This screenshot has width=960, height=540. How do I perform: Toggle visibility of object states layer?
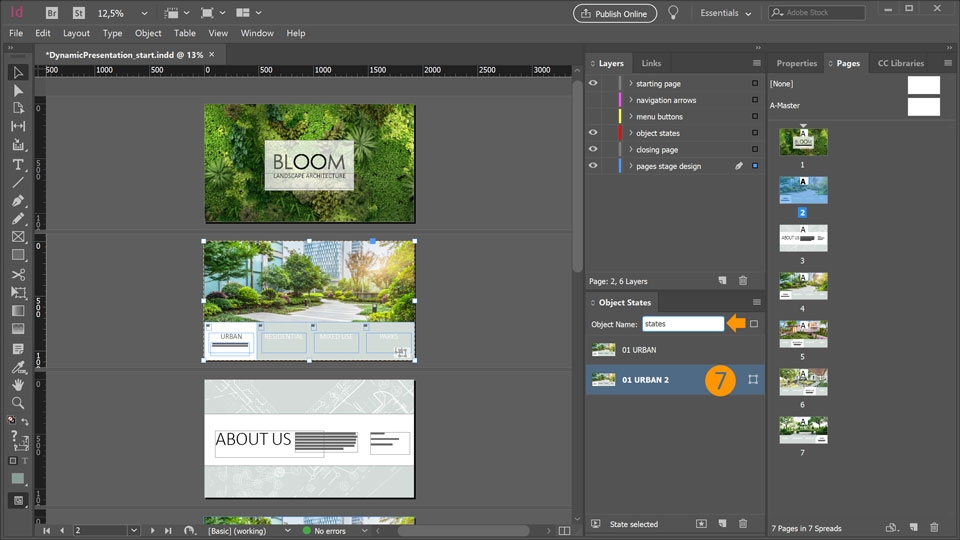click(593, 132)
